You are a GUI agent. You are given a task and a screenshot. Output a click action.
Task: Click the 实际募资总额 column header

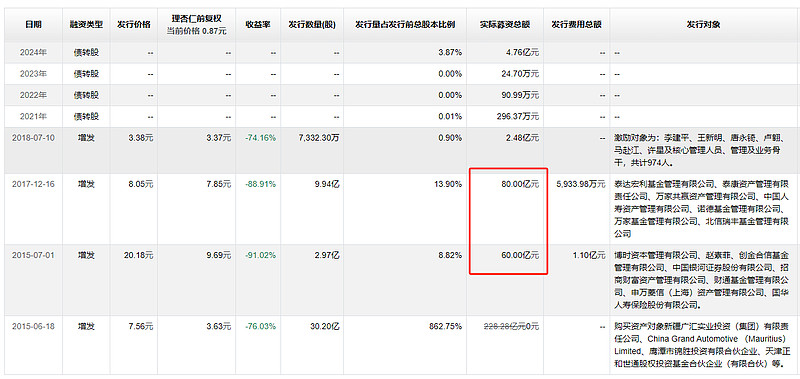(x=505, y=24)
